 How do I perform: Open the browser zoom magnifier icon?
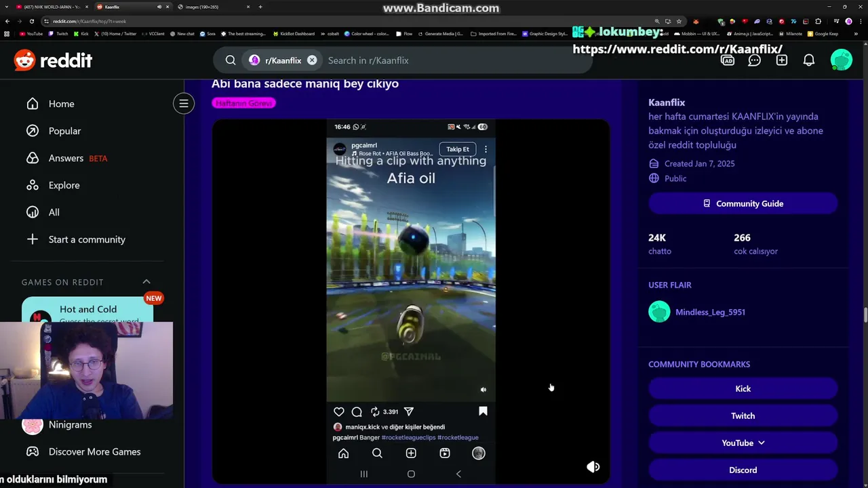[656, 21]
